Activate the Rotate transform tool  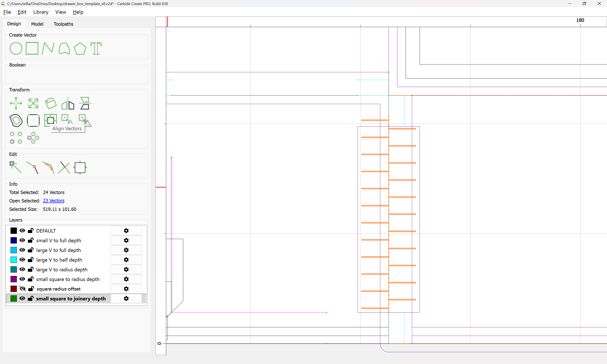click(x=51, y=103)
